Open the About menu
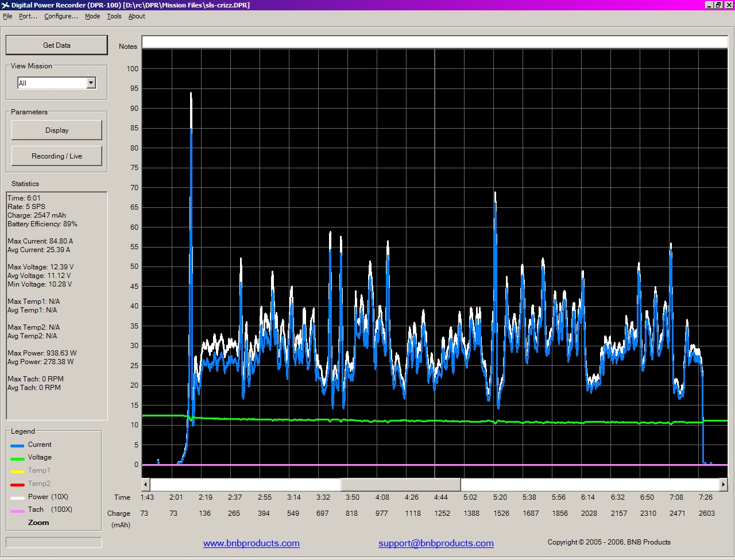The height and width of the screenshot is (560, 735). [137, 16]
